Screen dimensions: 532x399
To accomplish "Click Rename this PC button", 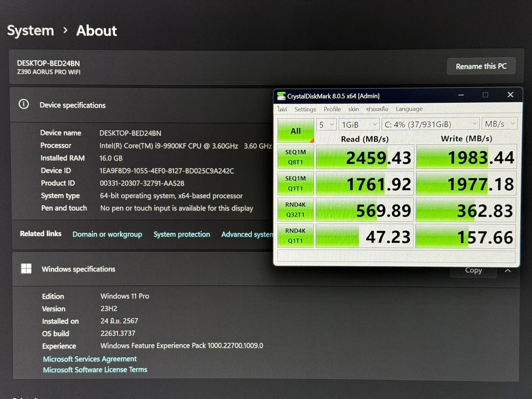I will click(481, 66).
